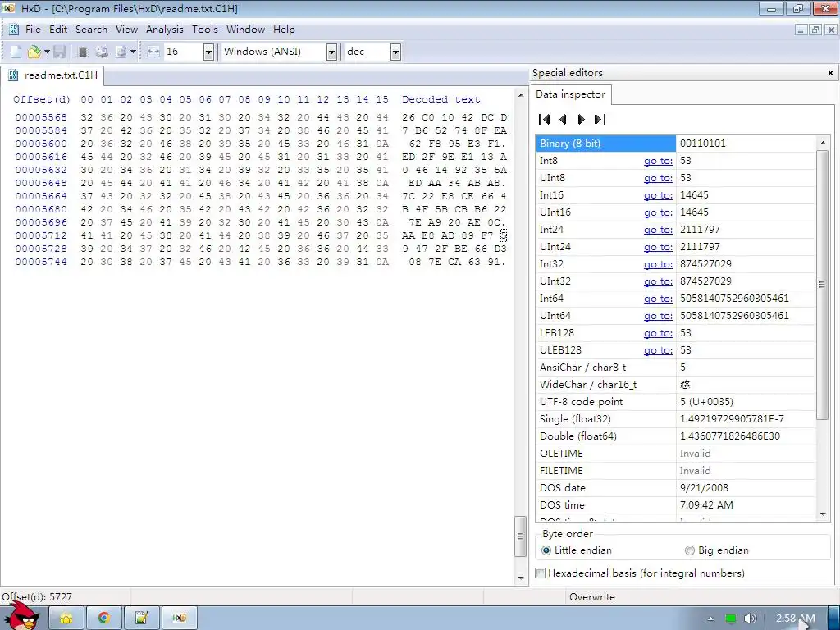The width and height of the screenshot is (840, 630).
Task: Click the Save disk icon
Action: pyautogui.click(x=59, y=52)
